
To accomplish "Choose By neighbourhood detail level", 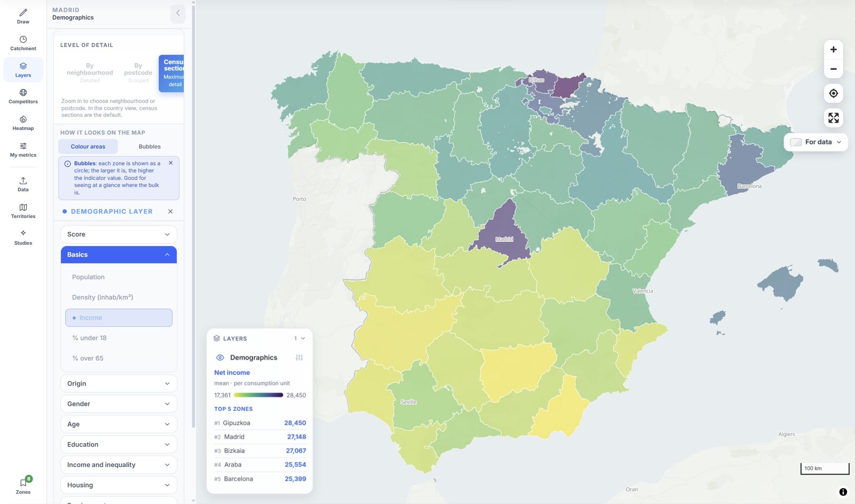I will point(90,73).
